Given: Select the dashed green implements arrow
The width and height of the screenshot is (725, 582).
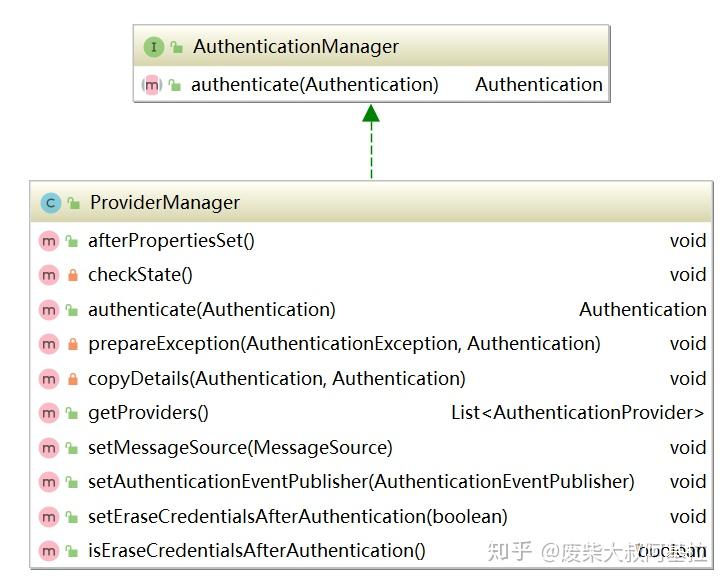Looking at the screenshot, I should click(x=371, y=141).
